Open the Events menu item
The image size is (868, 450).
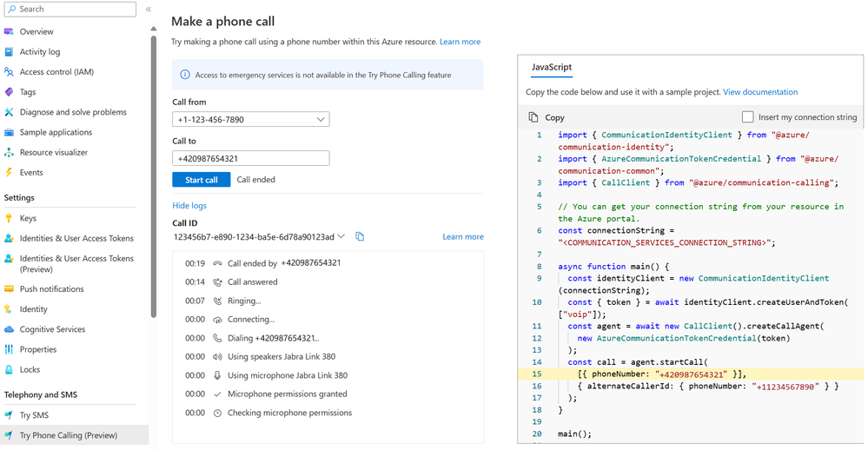pyautogui.click(x=31, y=172)
